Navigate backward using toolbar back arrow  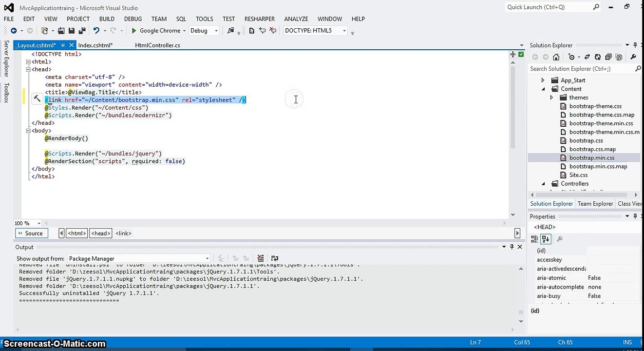tap(13, 31)
